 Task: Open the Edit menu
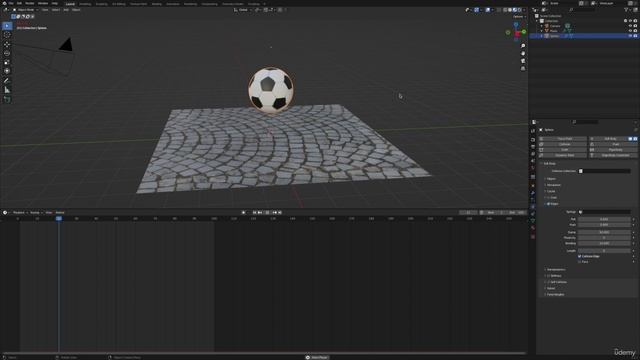[x=19, y=3]
